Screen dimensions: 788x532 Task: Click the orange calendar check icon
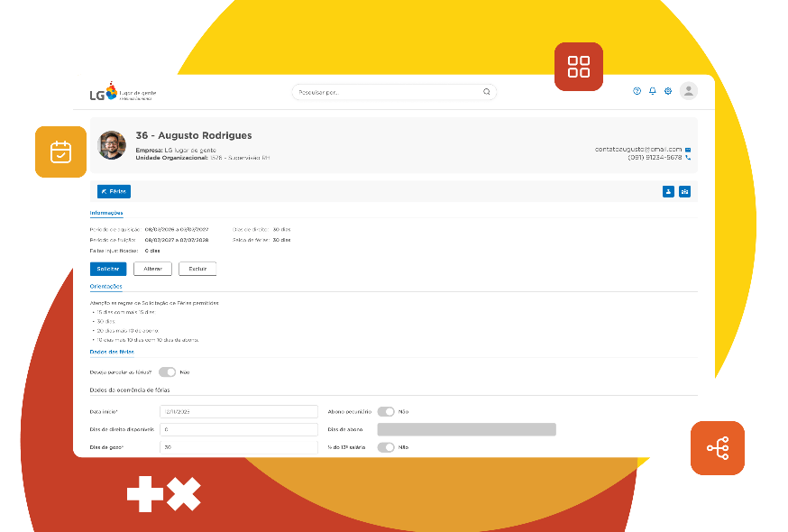click(x=60, y=151)
